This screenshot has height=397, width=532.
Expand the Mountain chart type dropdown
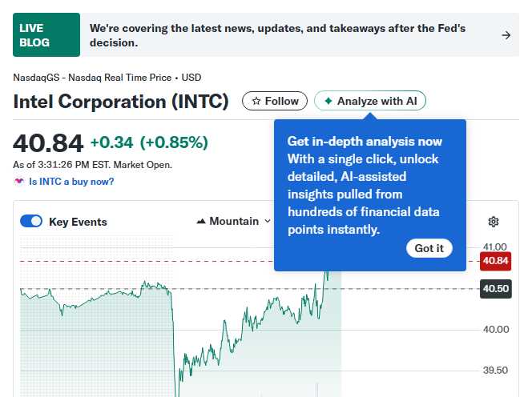tap(232, 222)
